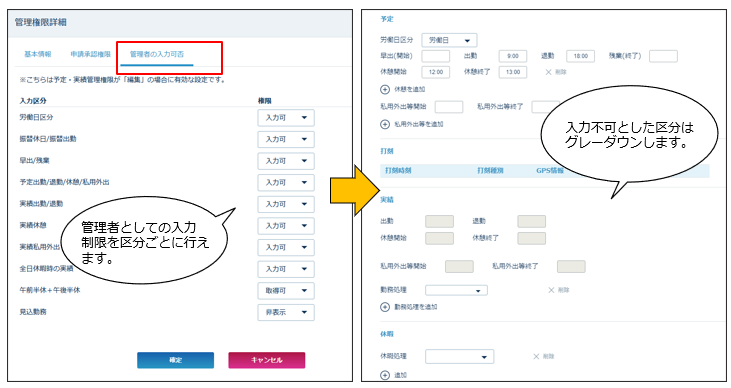
Task: Click the 休憩終了 field showing 13:00
Action: tap(513, 72)
